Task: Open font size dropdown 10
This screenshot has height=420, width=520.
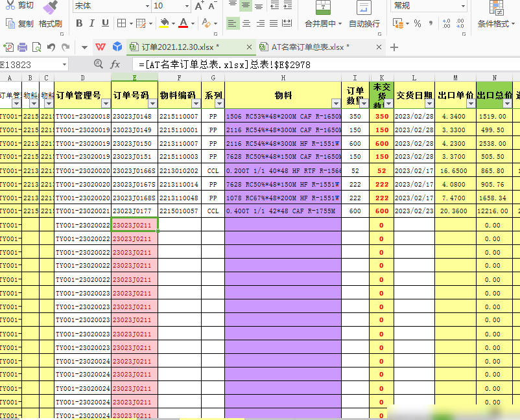Action: 187,6
